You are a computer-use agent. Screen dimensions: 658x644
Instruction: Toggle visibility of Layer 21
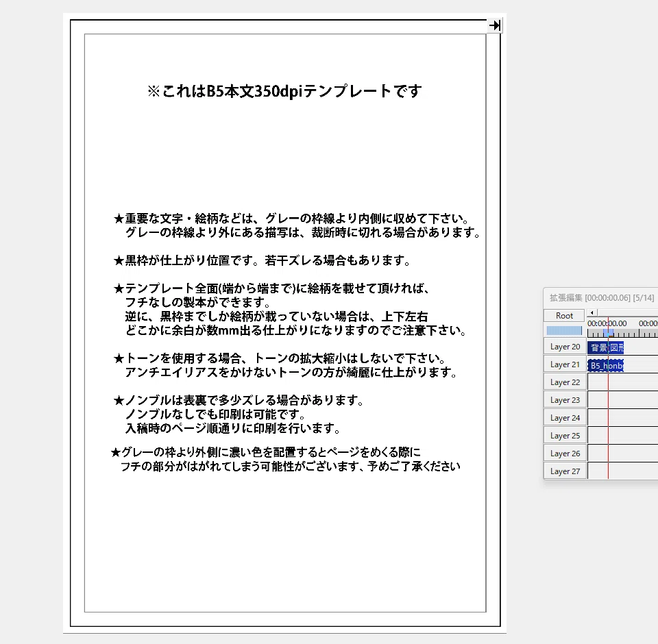(565, 364)
